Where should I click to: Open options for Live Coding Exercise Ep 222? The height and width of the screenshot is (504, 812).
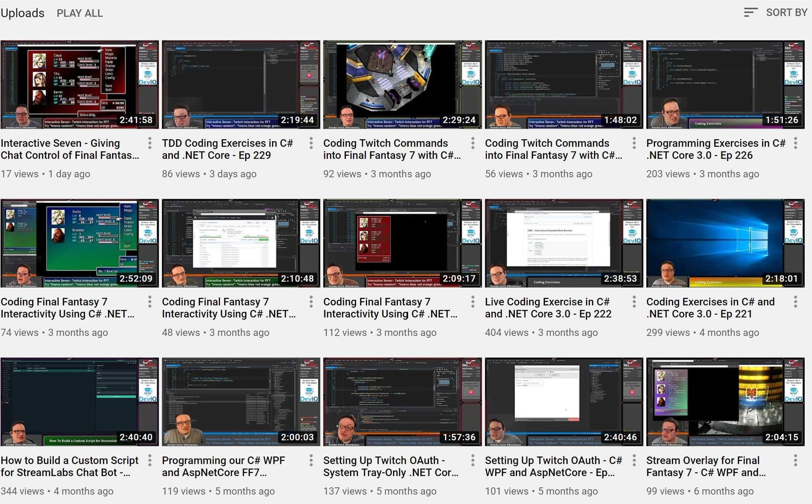[634, 302]
